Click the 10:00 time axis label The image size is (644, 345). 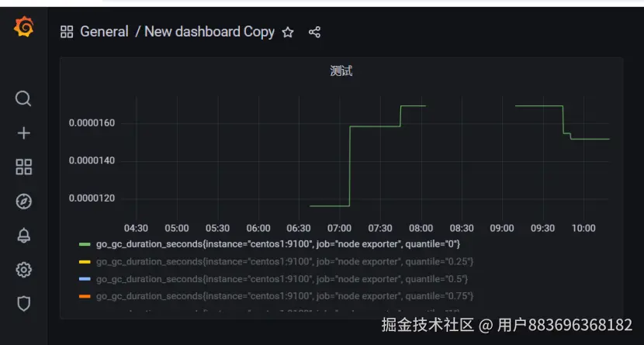coord(583,228)
